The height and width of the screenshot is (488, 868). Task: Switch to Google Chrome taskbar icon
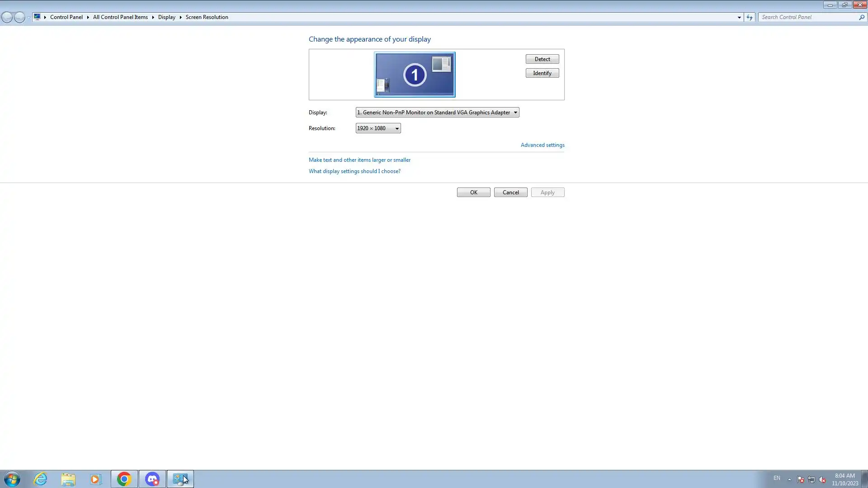124,479
